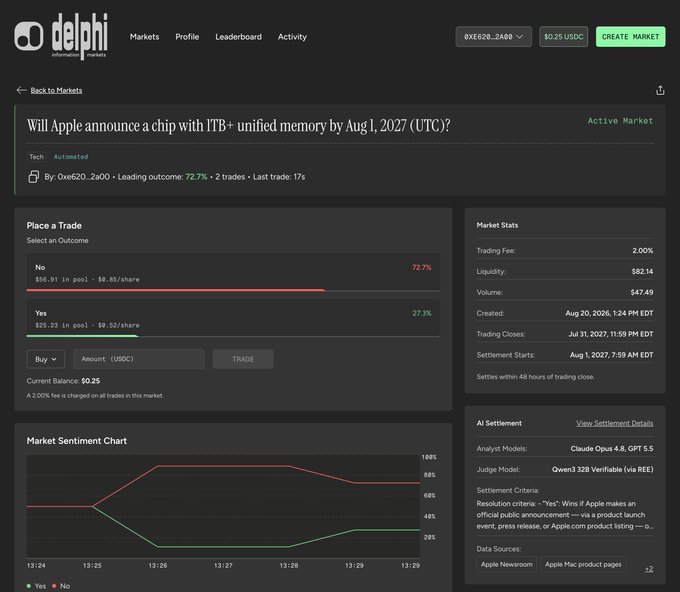Click the leading outcome 72.7% value
Viewport: 680px width, 592px height.
tap(196, 177)
